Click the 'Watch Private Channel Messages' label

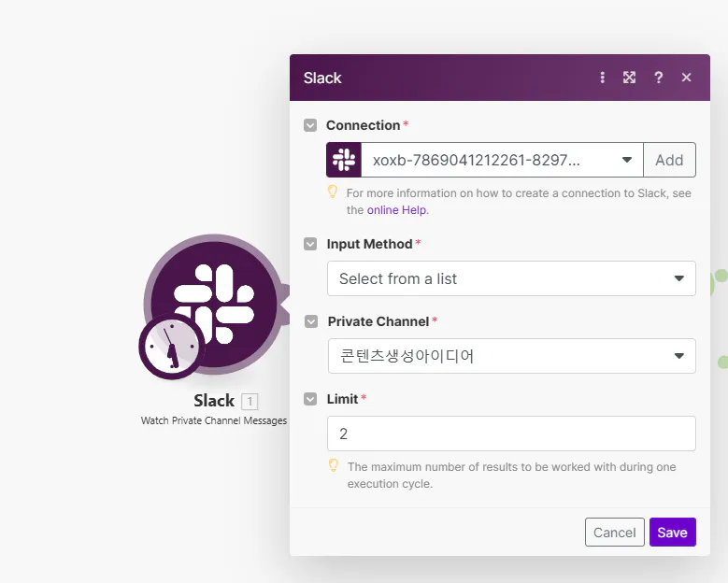214,420
